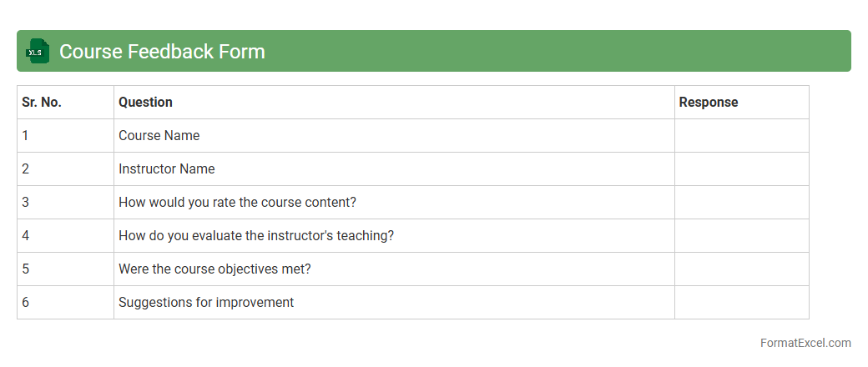Image resolution: width=868 pixels, height=367 pixels.
Task: Click the Response cell for Course Name
Action: (741, 136)
